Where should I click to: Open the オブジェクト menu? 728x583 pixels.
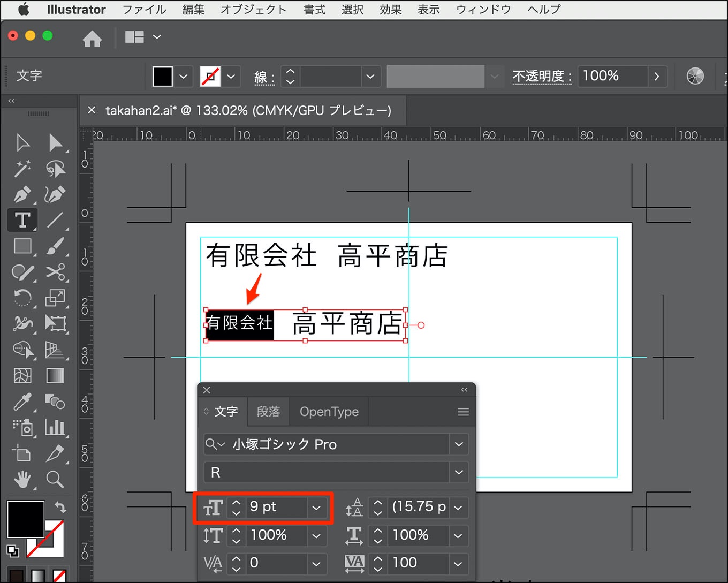pyautogui.click(x=253, y=10)
